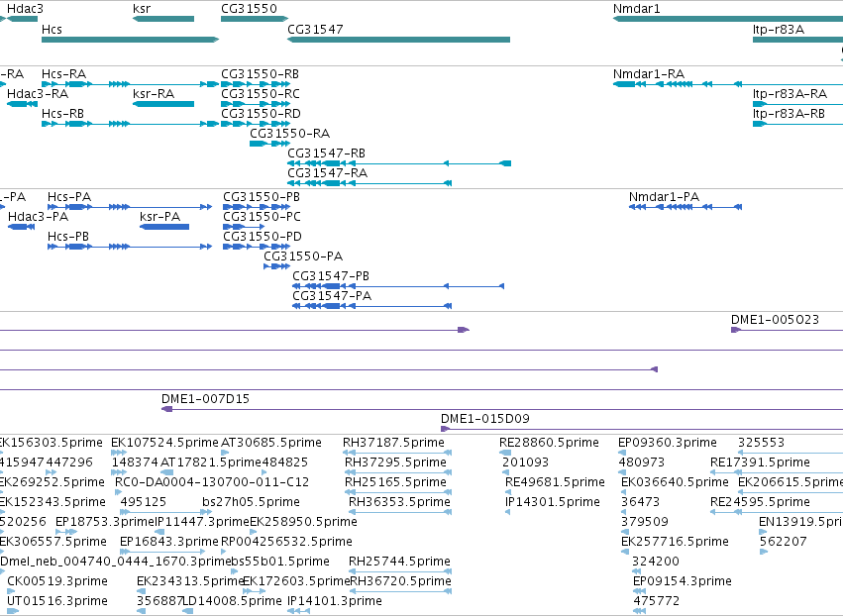Open the EK257716.5prime EST label
Viewport: 843px width, 616px height.
[x=676, y=542]
